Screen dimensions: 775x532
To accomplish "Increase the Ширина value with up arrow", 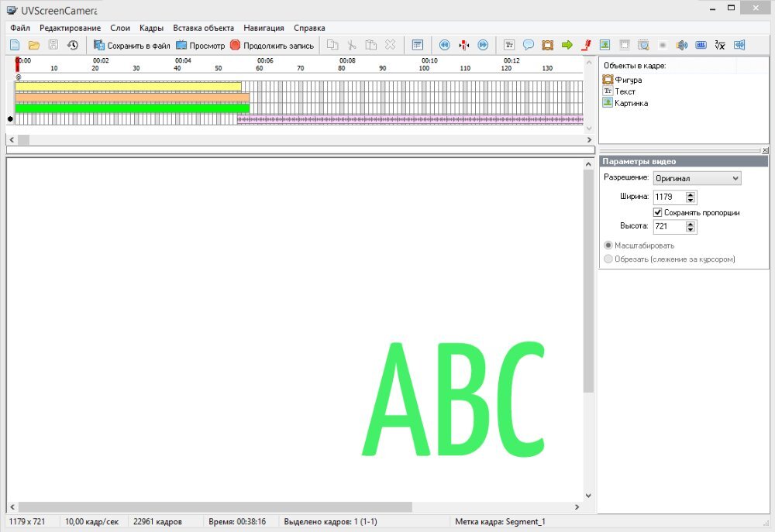I will 691,194.
